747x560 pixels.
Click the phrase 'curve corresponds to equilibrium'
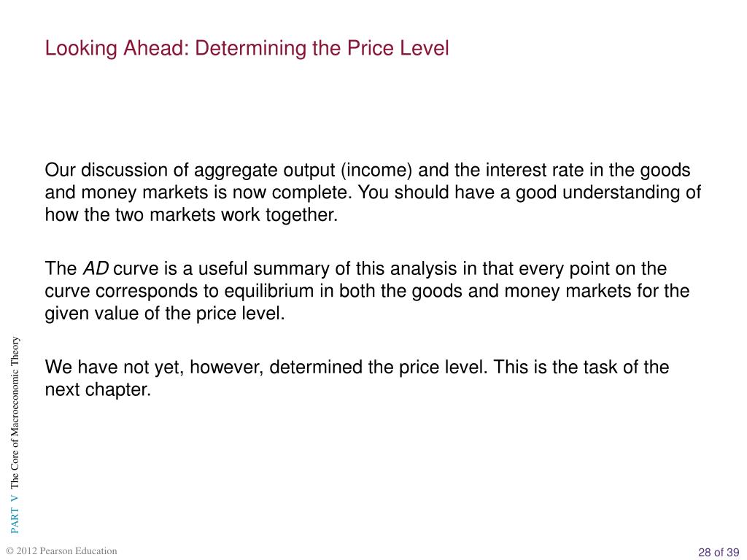pos(179,291)
